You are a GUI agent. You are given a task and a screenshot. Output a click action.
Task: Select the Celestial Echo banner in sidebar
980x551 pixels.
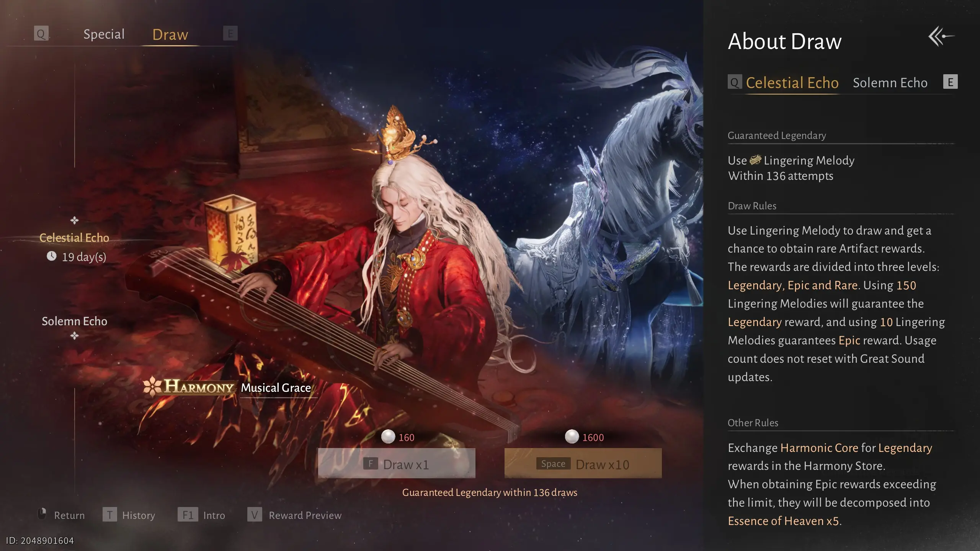pos(74,238)
